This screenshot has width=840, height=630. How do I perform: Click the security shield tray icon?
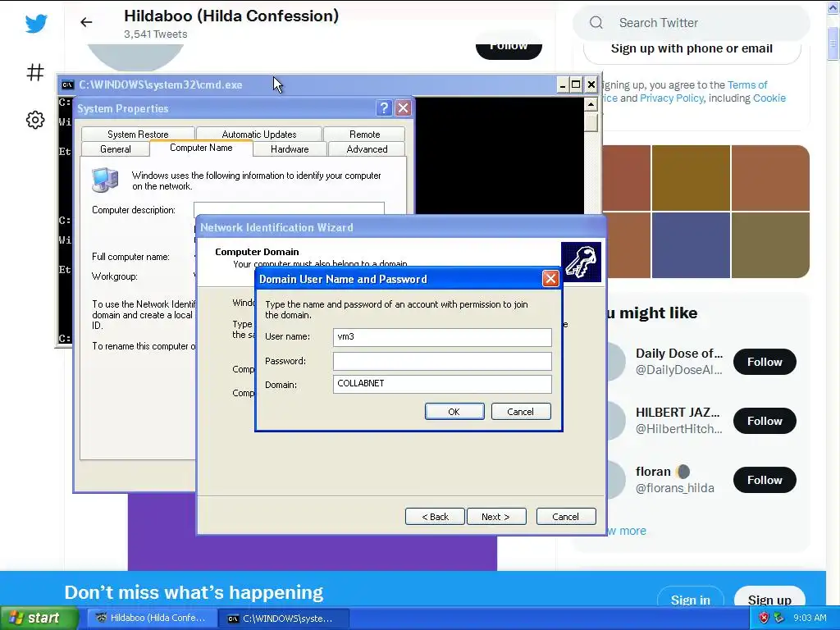coord(765,618)
